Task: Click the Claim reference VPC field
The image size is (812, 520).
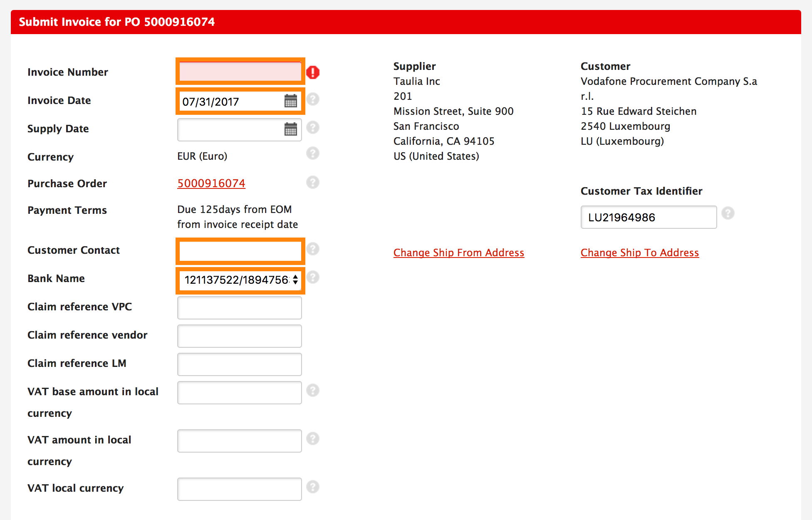Action: [x=240, y=308]
